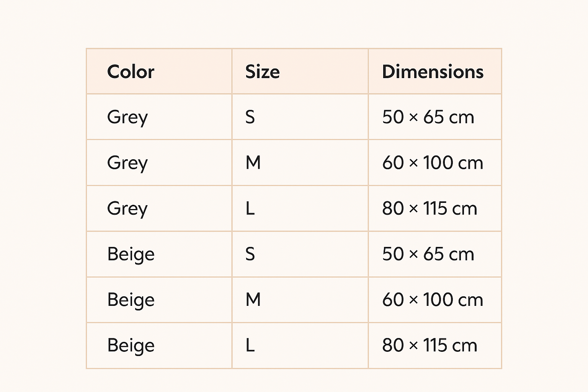Click size L cell for Beige

point(250,345)
